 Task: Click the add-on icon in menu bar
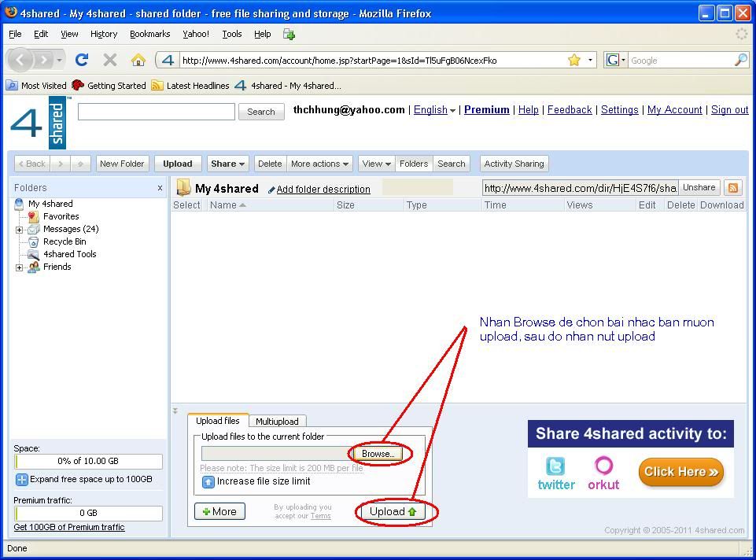(289, 35)
